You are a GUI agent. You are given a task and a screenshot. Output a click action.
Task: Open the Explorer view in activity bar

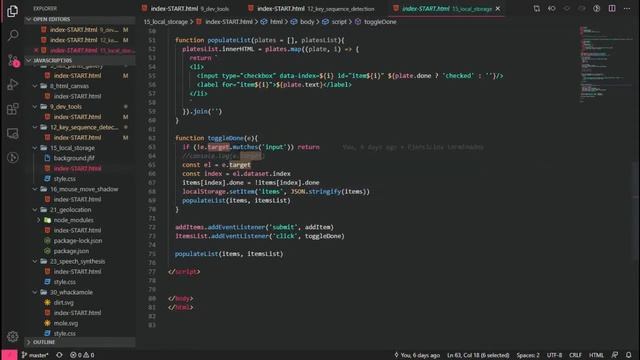tap(12, 11)
